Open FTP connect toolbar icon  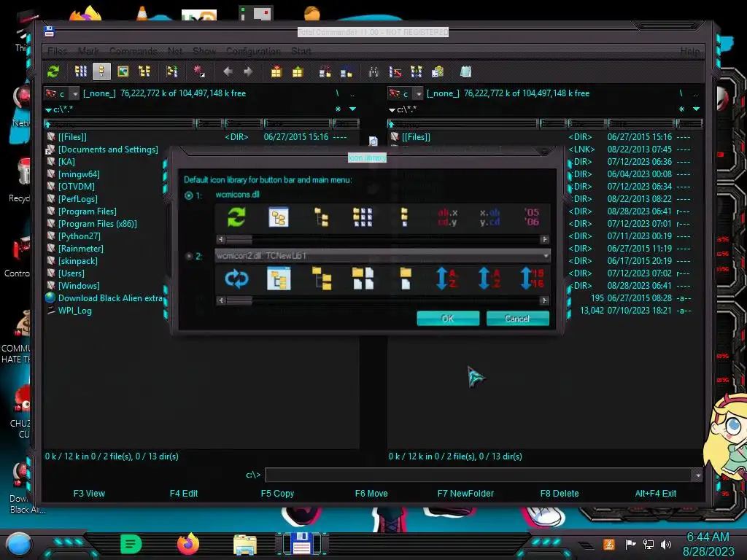(x=325, y=72)
